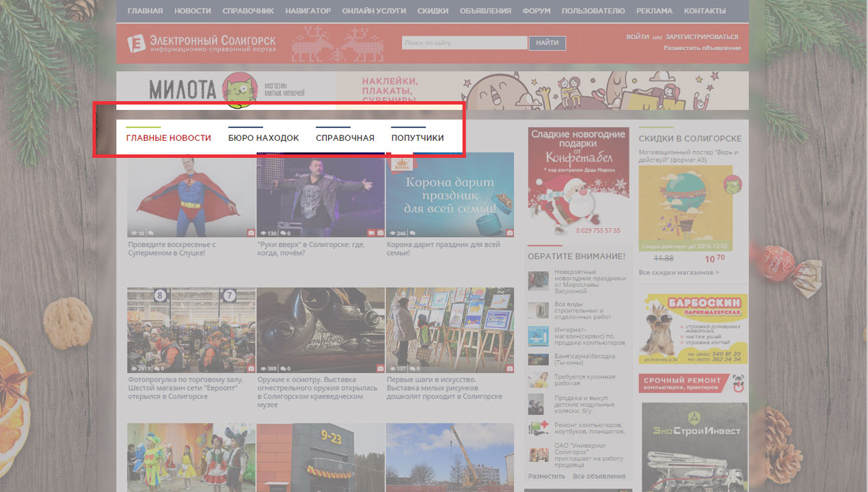Click the image beside "Все виды строительных" ad
868x492 pixels.
tap(538, 311)
